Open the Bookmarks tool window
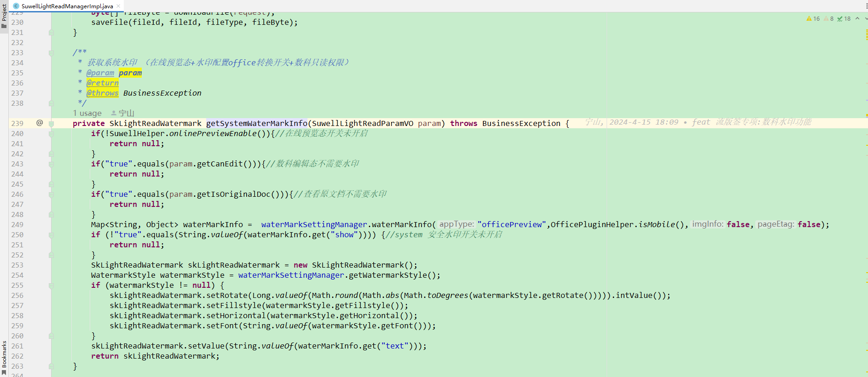The width and height of the screenshot is (868, 377). pyautogui.click(x=4, y=358)
